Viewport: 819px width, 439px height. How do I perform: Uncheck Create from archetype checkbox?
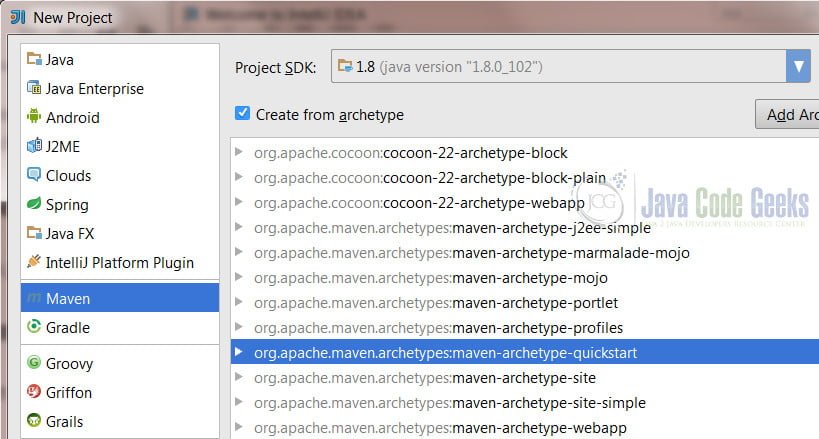point(242,113)
